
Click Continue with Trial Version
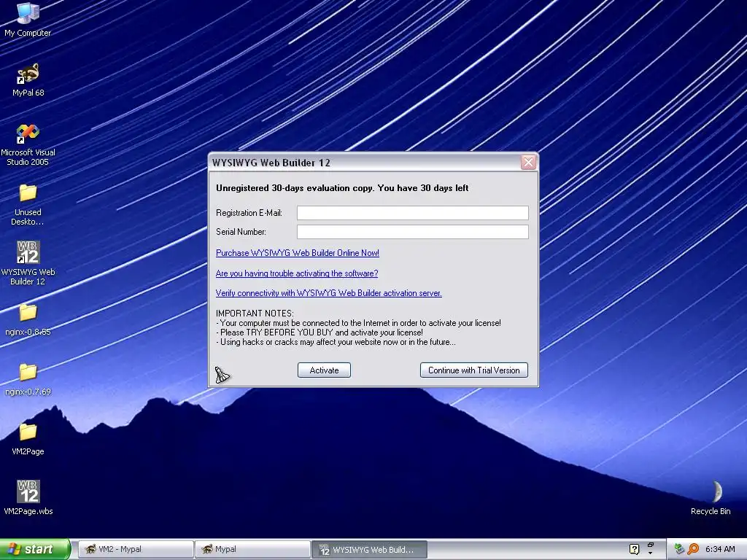tap(474, 370)
